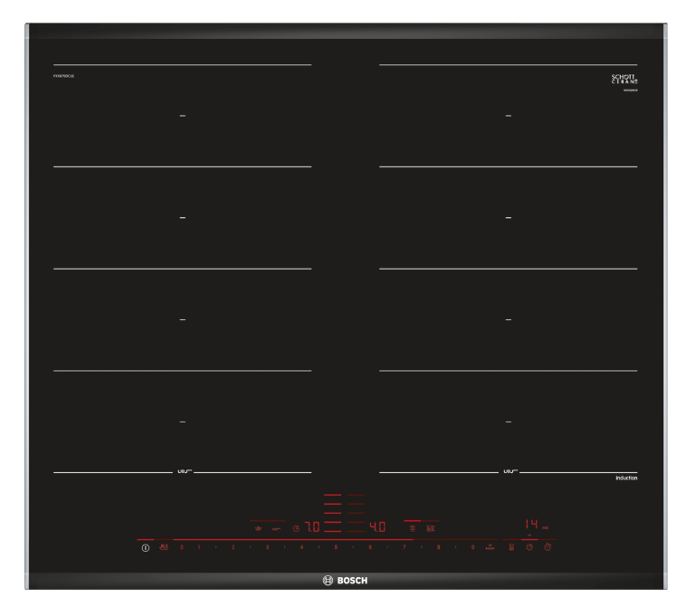Set power slider to level 5
The image size is (686, 616).
click(x=336, y=548)
